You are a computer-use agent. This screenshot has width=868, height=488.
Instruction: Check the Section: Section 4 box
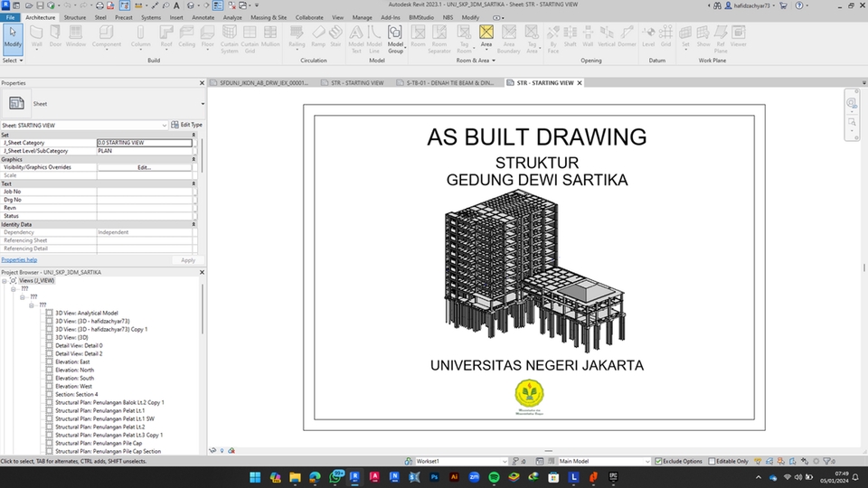click(49, 395)
